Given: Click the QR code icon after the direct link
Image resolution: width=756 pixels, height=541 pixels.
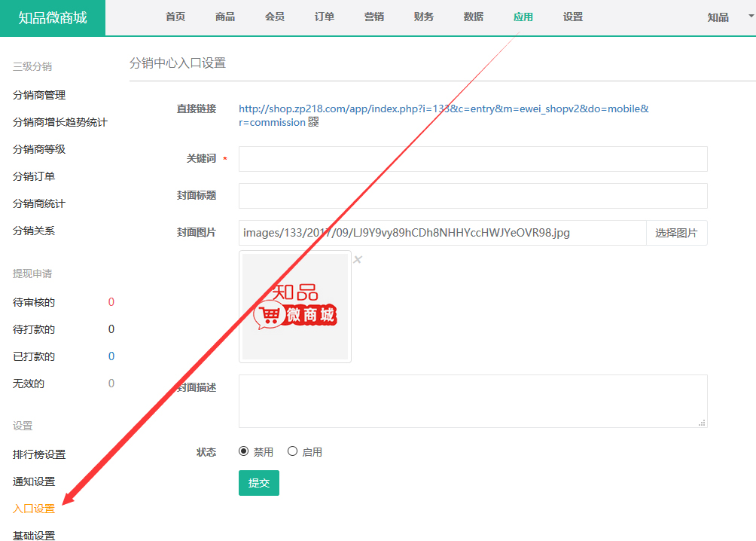Looking at the screenshot, I should pos(314,122).
